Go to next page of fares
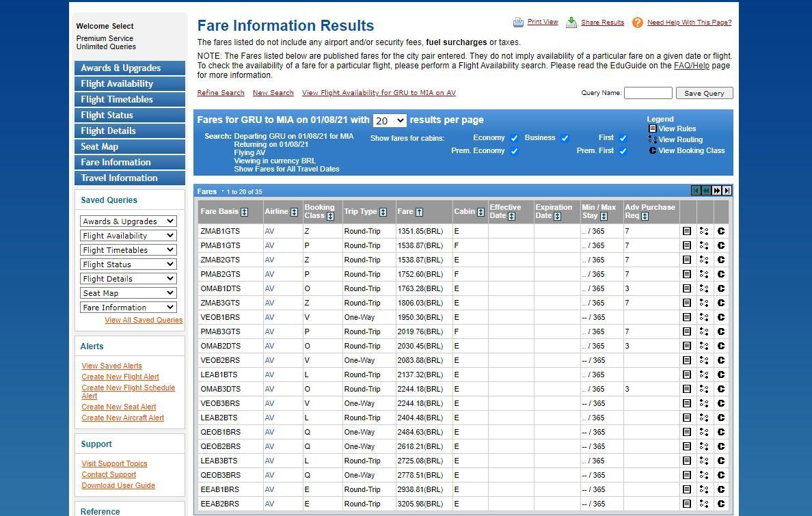This screenshot has height=516, width=812. 717,191
